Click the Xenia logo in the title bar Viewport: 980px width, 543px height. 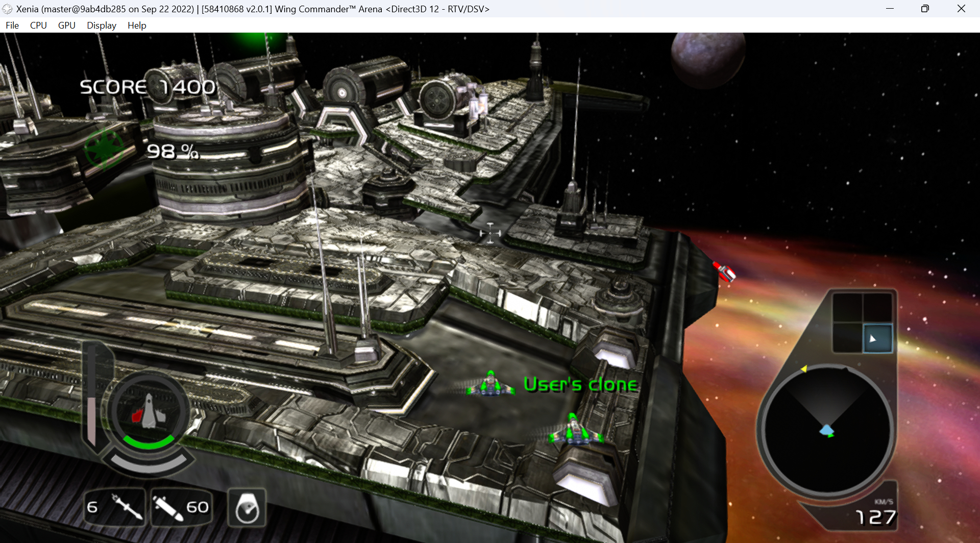click(x=8, y=9)
